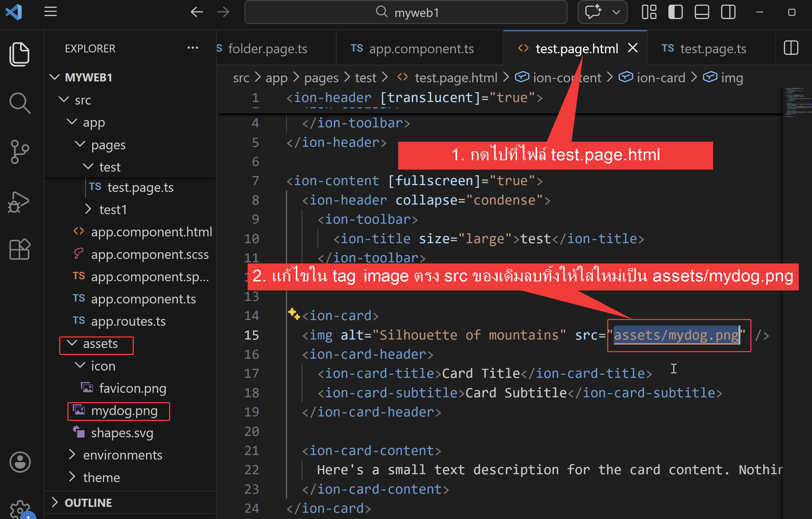Open the Search view in activity bar
Screen dimensions: 812x519
point(19,103)
